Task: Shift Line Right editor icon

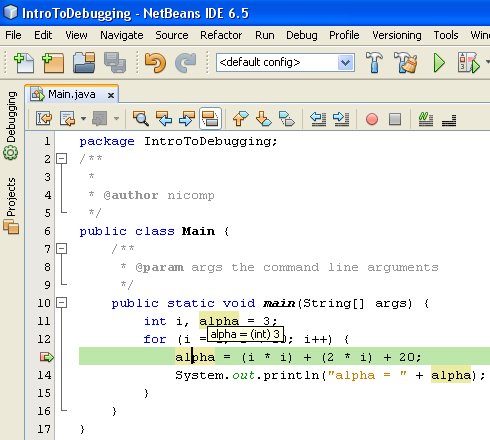Action: click(x=341, y=119)
